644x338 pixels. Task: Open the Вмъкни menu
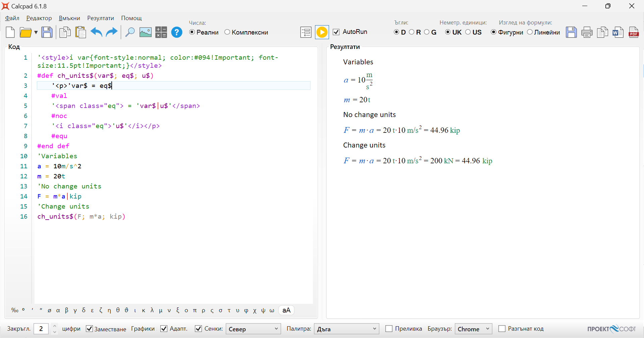click(x=69, y=18)
